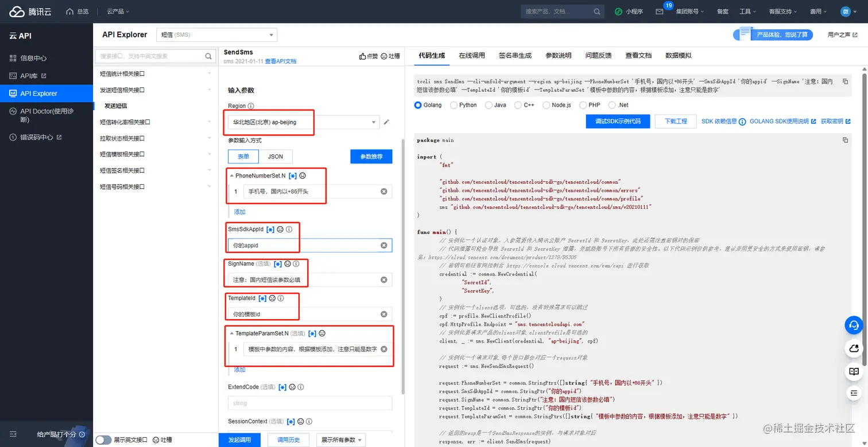Screen dimensions: 868x447
Task: Switch to the 问题反馈 tab
Action: [x=598, y=56]
